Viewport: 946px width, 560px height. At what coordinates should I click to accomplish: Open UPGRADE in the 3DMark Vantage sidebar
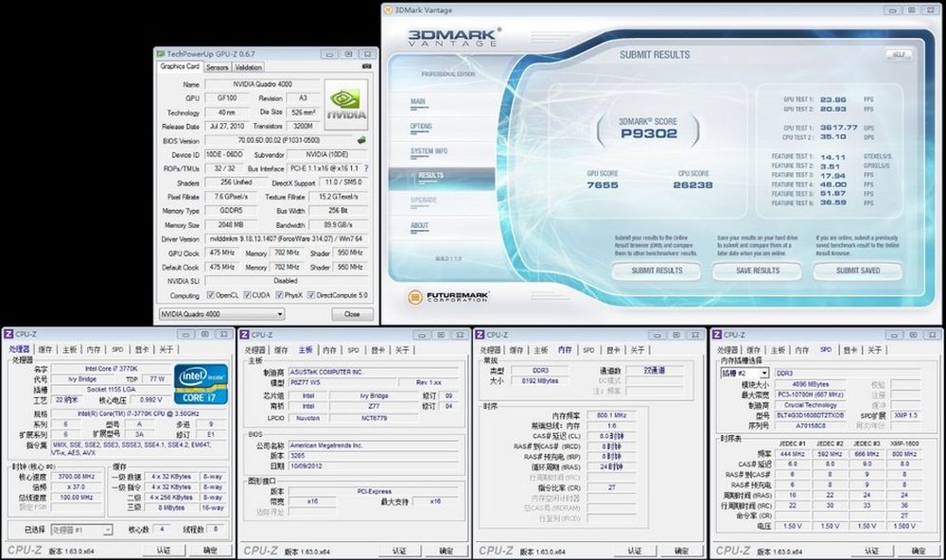pyautogui.click(x=424, y=201)
